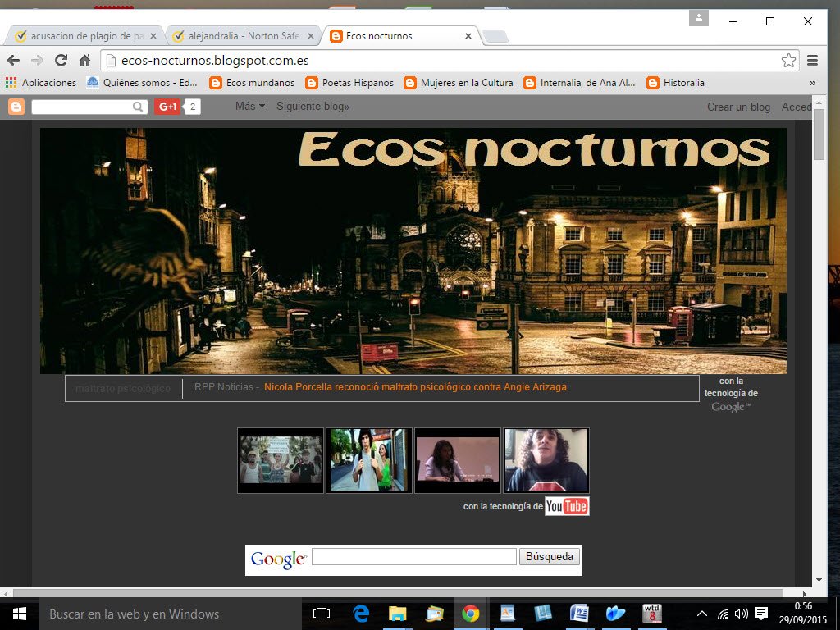
Task: Expand the Más dropdown in Blogger navbar
Action: click(x=249, y=107)
